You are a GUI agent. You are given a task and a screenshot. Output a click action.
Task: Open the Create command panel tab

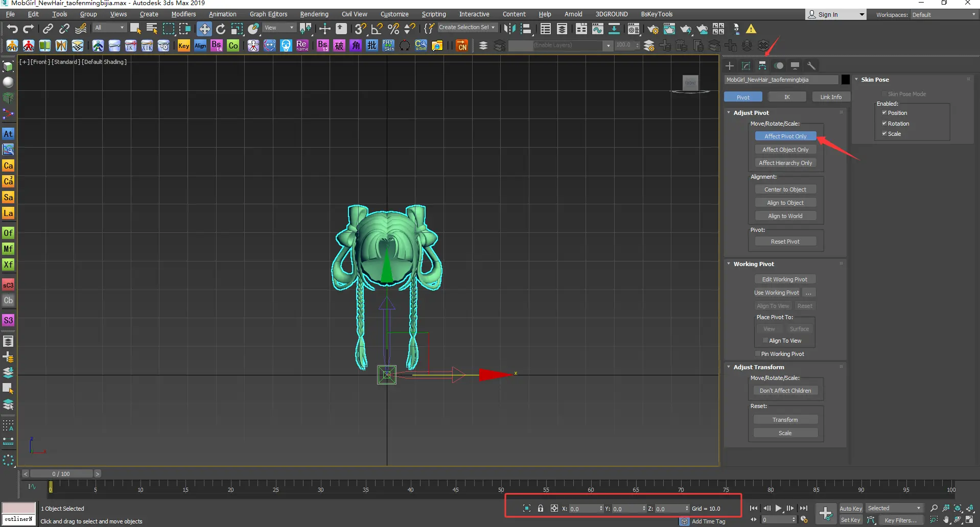[730, 65]
